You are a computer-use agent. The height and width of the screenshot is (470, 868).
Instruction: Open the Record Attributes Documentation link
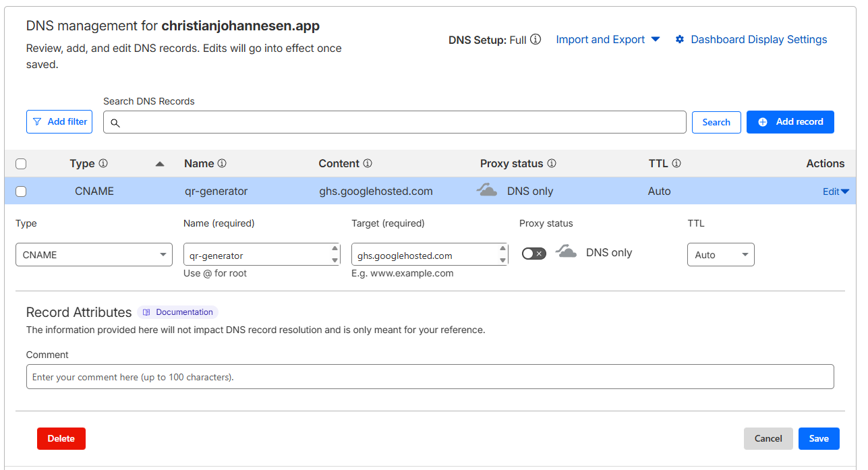tap(178, 312)
